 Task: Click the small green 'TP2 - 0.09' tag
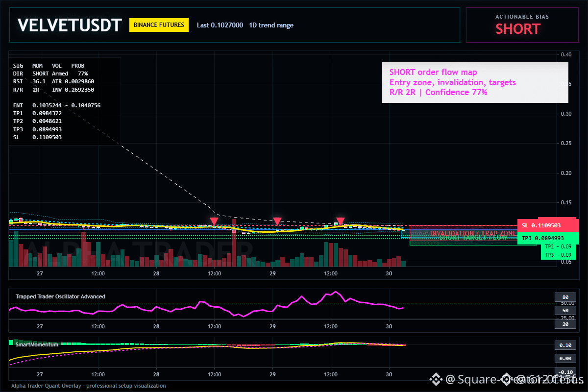558,247
